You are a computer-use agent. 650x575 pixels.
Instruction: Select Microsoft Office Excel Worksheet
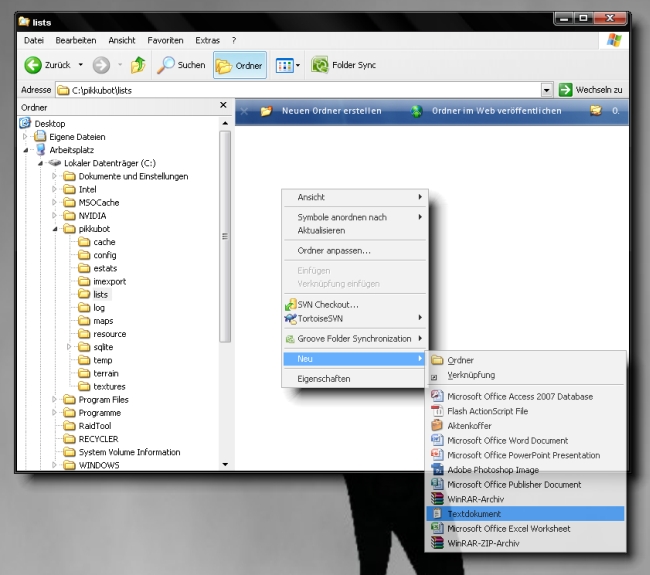(508, 528)
